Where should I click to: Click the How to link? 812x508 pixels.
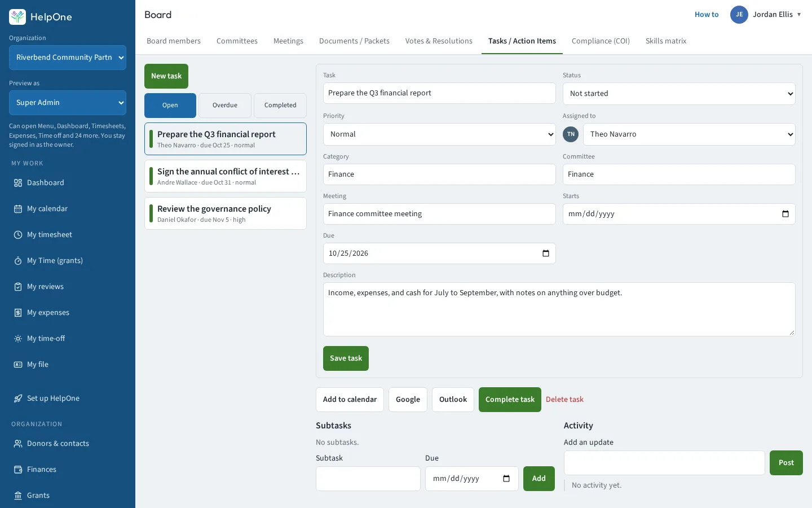coord(707,15)
